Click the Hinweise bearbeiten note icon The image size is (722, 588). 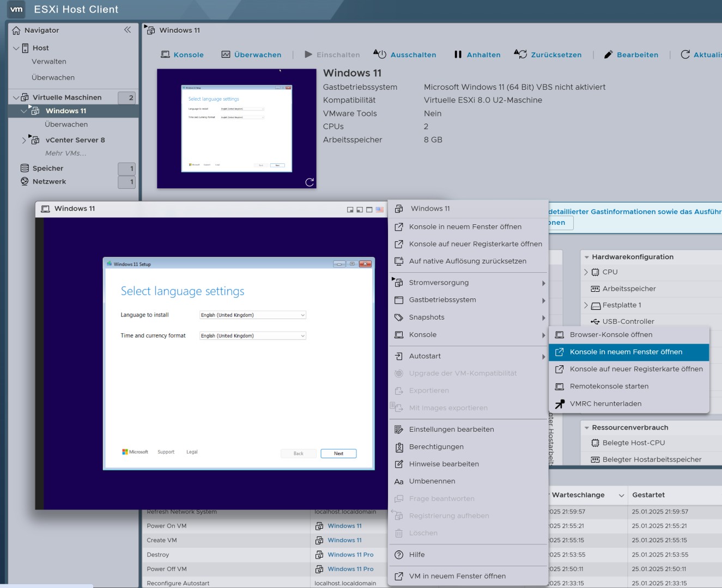(x=399, y=464)
